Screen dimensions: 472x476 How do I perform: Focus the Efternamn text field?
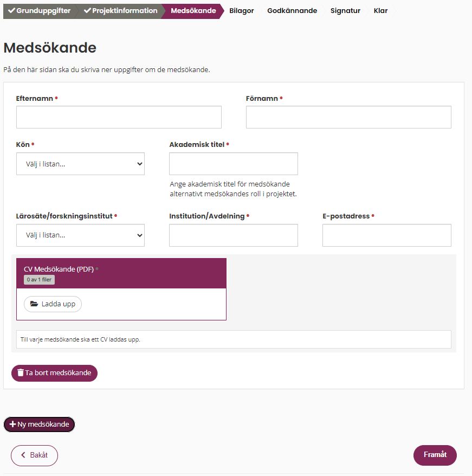119,117
